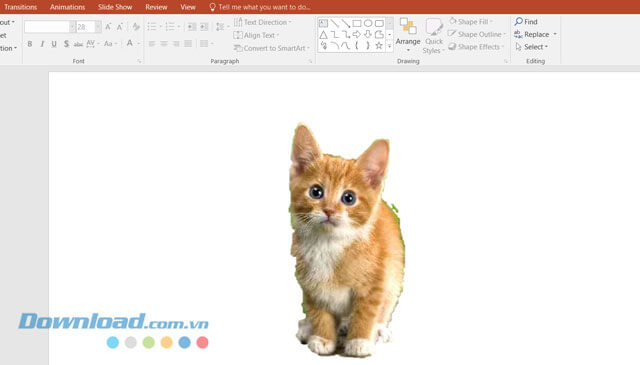Open Quick Styles gallery
Viewport: 640px width, 365px height.
433,36
